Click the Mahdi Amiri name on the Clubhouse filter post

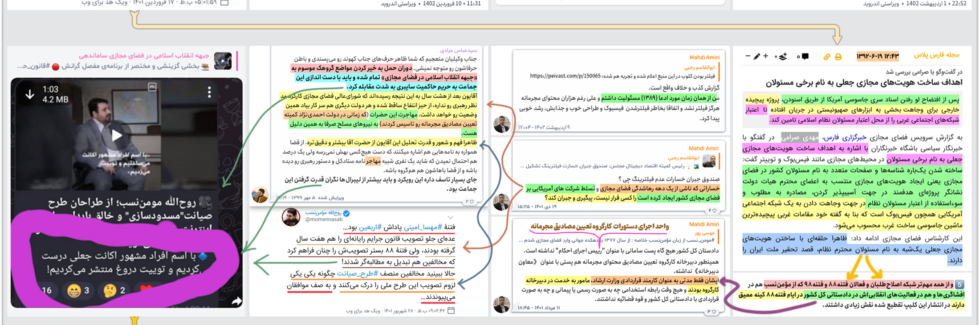pos(704,57)
